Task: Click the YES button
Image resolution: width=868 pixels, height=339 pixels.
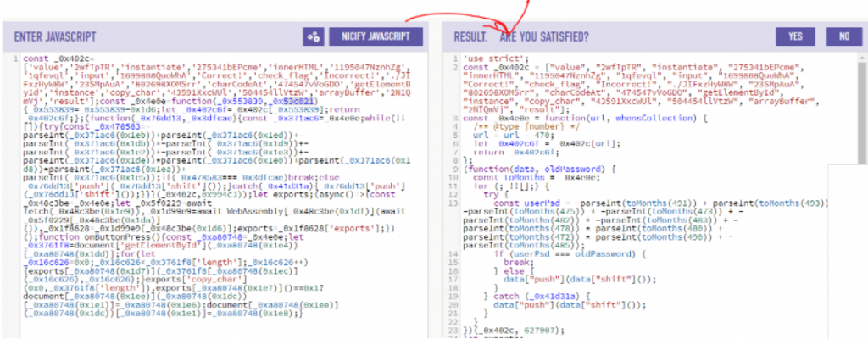Action: point(795,36)
